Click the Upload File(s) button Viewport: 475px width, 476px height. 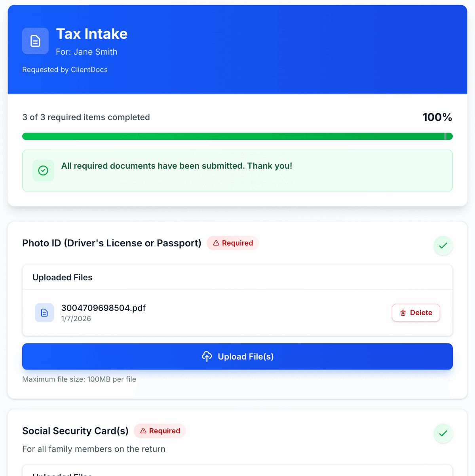(x=237, y=356)
